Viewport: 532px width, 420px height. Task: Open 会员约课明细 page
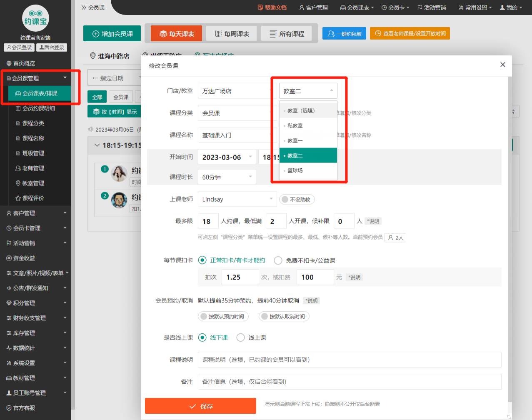coord(35,108)
